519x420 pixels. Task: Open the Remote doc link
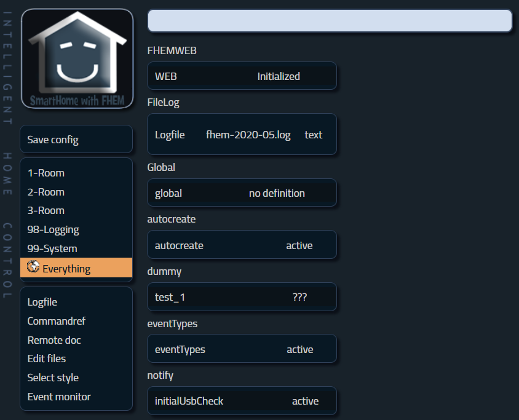pyautogui.click(x=54, y=340)
